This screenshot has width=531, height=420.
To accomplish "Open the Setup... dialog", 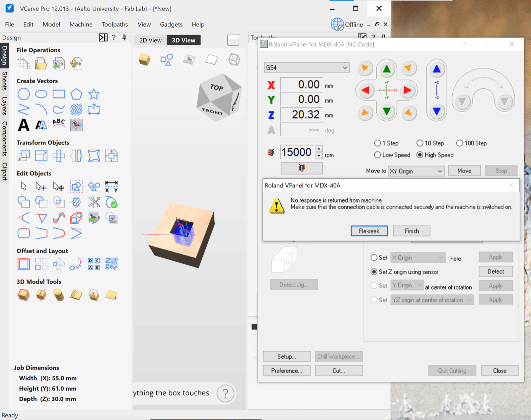I will [x=287, y=356].
